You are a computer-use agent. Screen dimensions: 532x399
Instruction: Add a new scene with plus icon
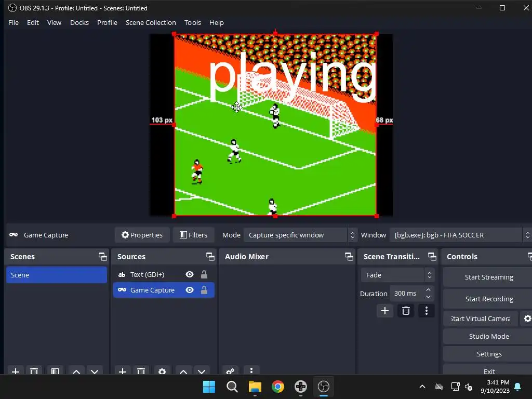coord(15,371)
